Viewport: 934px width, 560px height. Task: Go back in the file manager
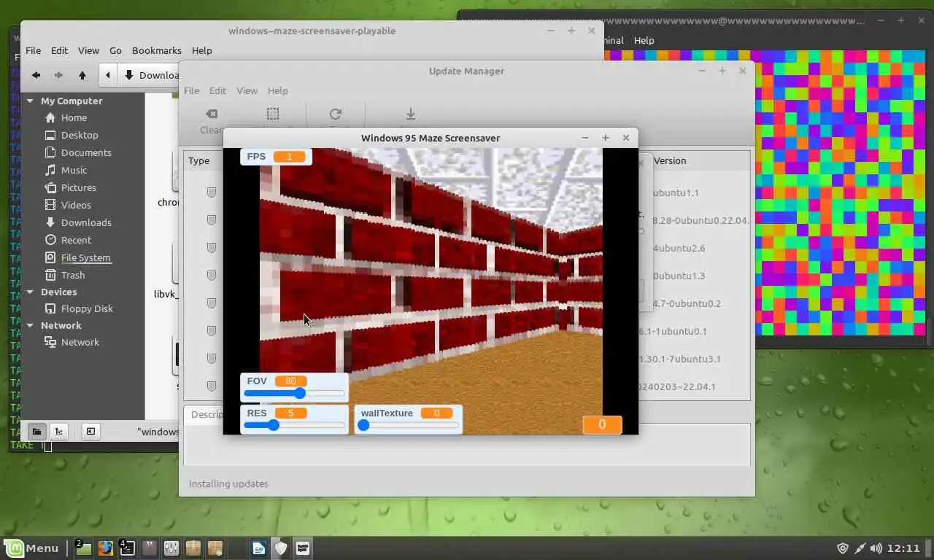36,75
